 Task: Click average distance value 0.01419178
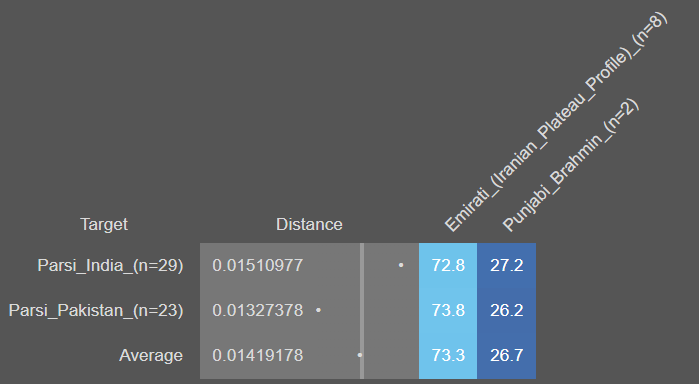[x=258, y=355]
